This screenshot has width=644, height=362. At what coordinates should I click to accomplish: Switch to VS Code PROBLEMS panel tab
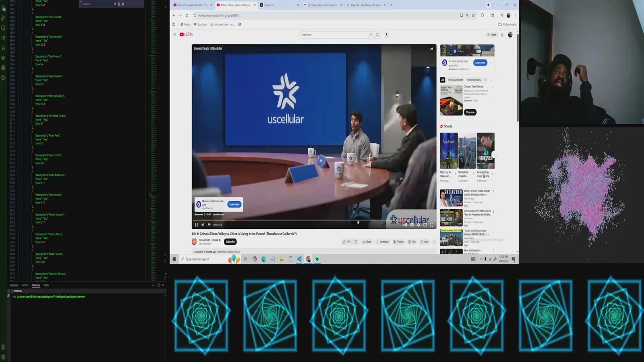pos(14,285)
